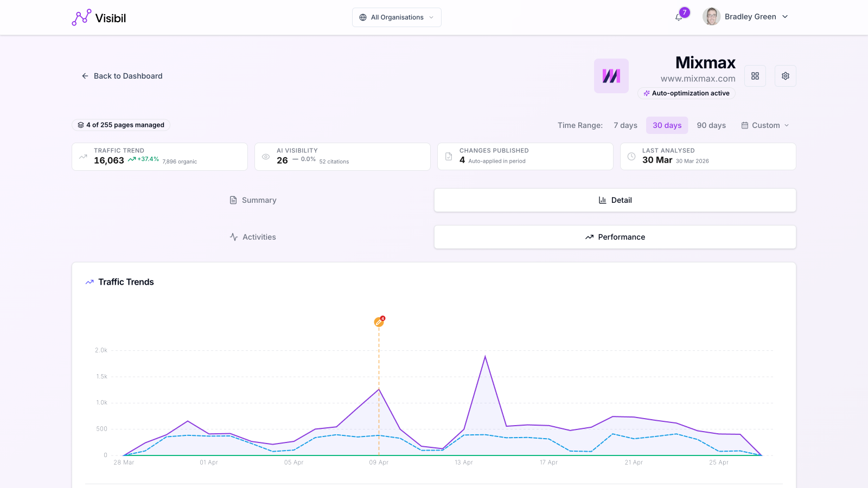Open site settings gear icon

786,76
